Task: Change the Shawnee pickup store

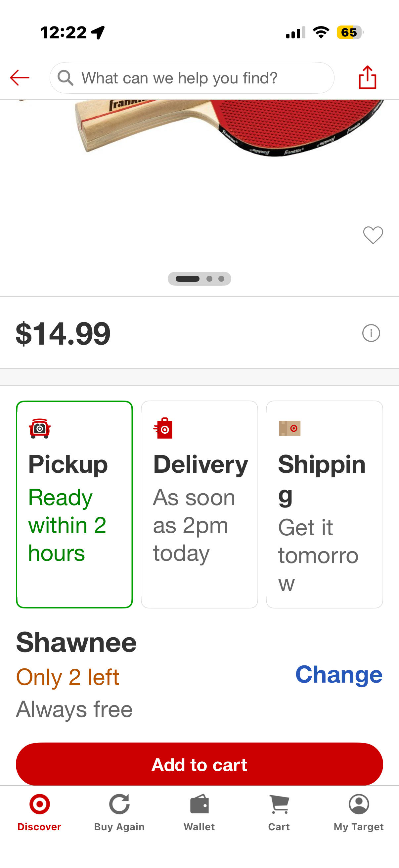Action: [339, 675]
